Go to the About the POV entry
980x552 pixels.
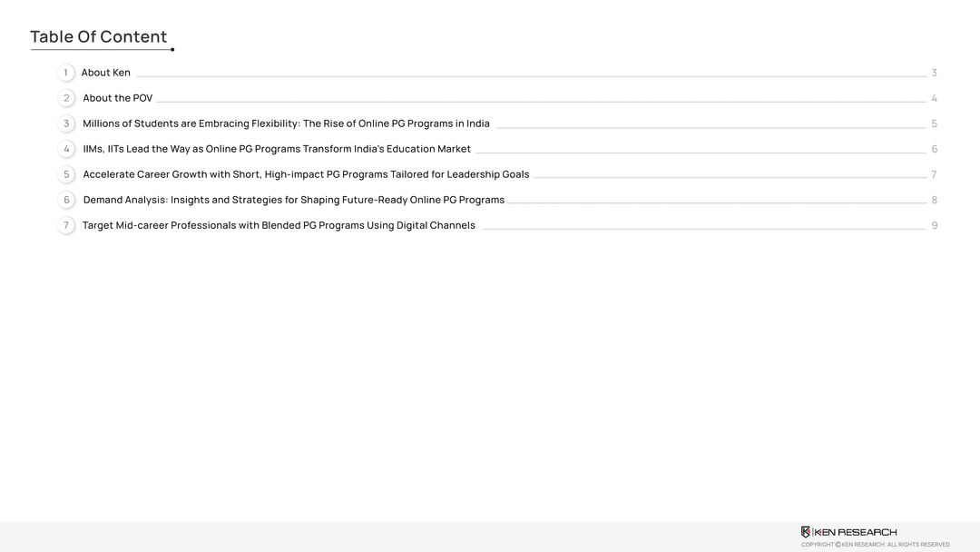118,98
